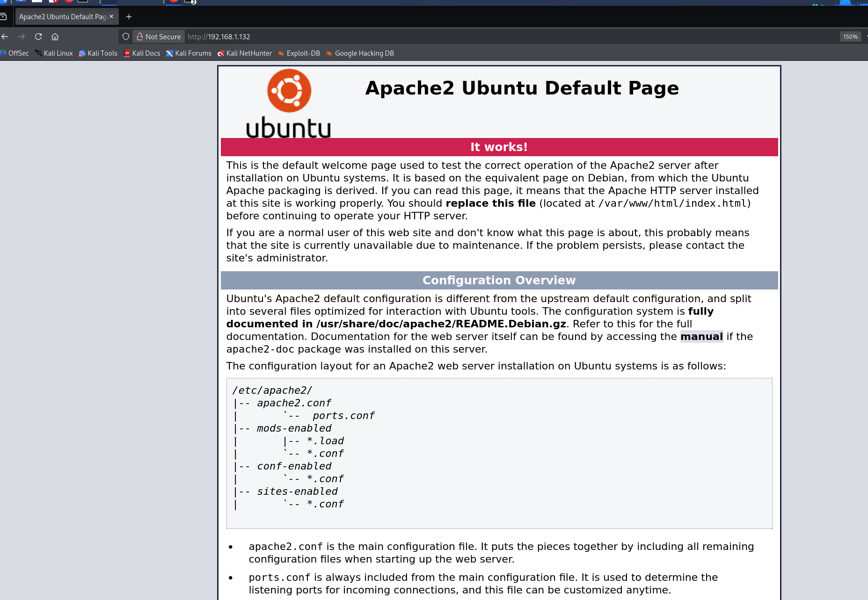Click the Ubuntu logo image
The width and height of the screenshot is (868, 600).
289,103
